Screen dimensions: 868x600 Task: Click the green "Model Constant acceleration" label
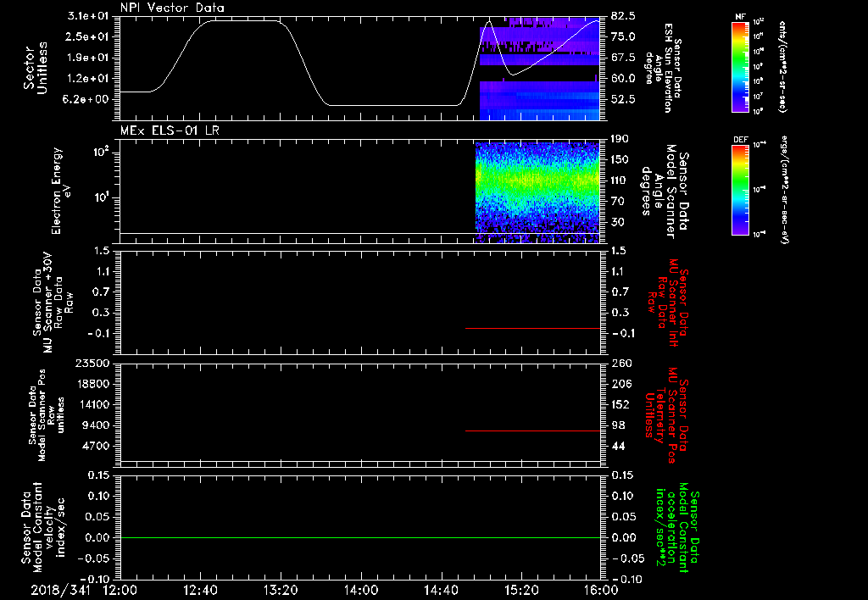677,528
